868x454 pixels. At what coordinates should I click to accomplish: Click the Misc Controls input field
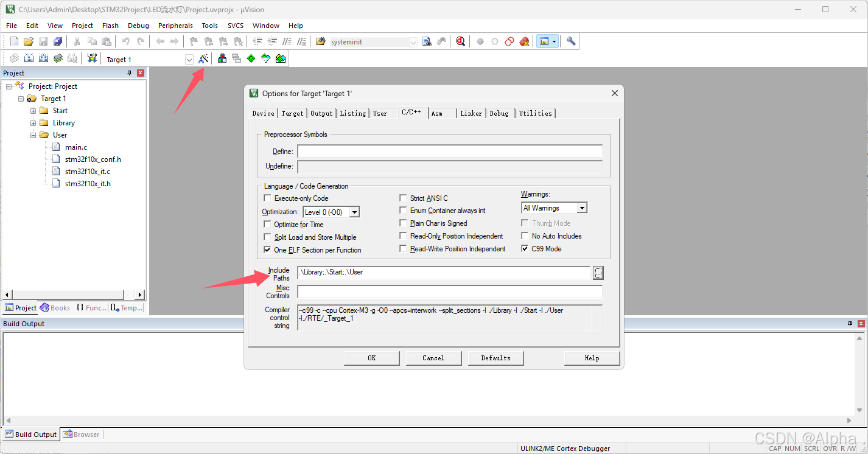[x=450, y=292]
